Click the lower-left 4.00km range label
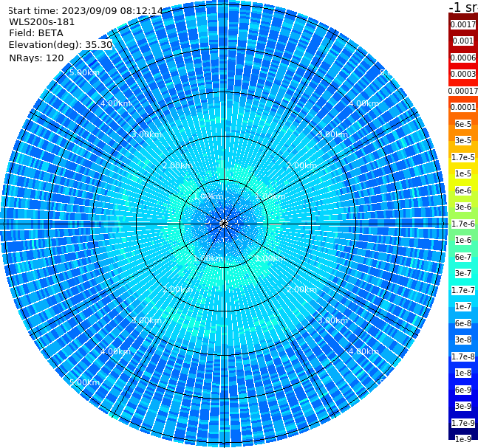This screenshot has height=448, width=478. pyautogui.click(x=115, y=351)
